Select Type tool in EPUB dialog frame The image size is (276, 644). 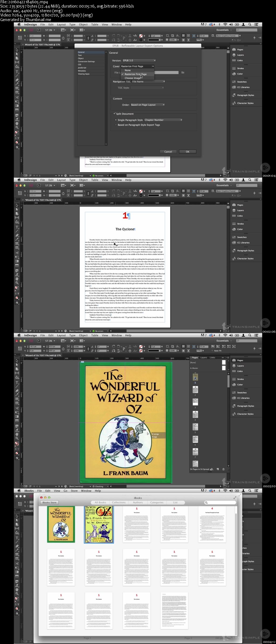coord(17,72)
